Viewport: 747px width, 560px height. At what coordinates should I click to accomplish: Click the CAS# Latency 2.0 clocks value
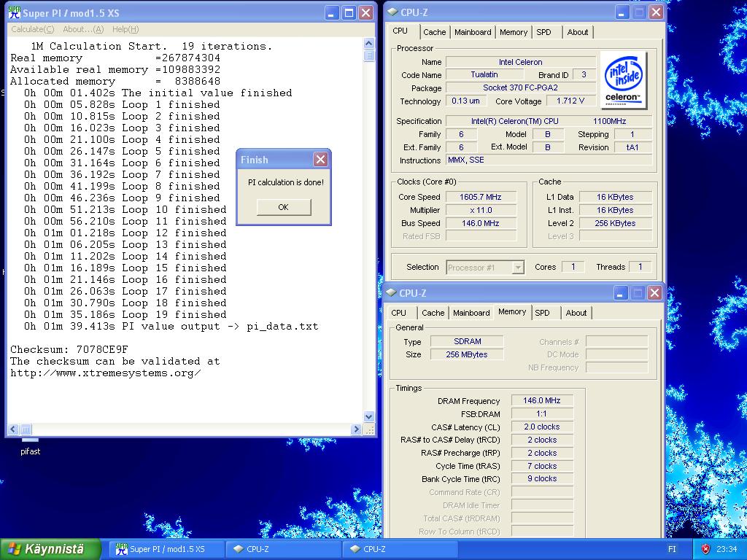tap(542, 427)
